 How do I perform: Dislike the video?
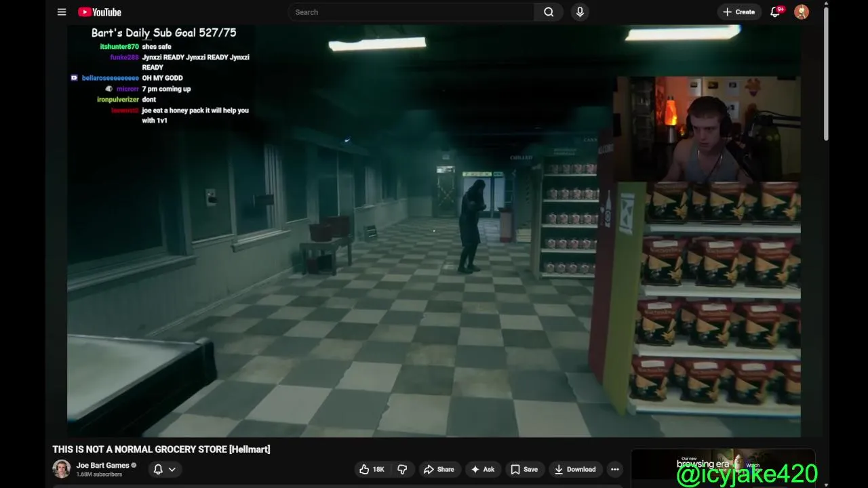[403, 469]
